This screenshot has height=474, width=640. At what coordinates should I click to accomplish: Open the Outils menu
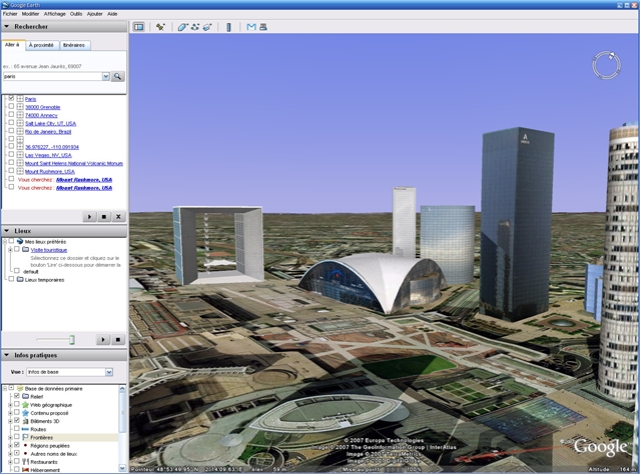(x=76, y=14)
